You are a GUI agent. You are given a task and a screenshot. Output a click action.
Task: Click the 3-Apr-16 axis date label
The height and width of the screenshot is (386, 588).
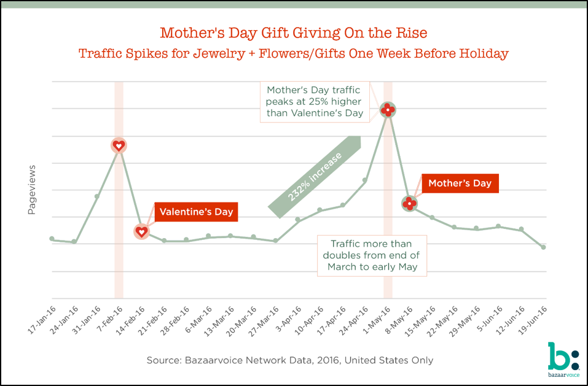click(288, 318)
